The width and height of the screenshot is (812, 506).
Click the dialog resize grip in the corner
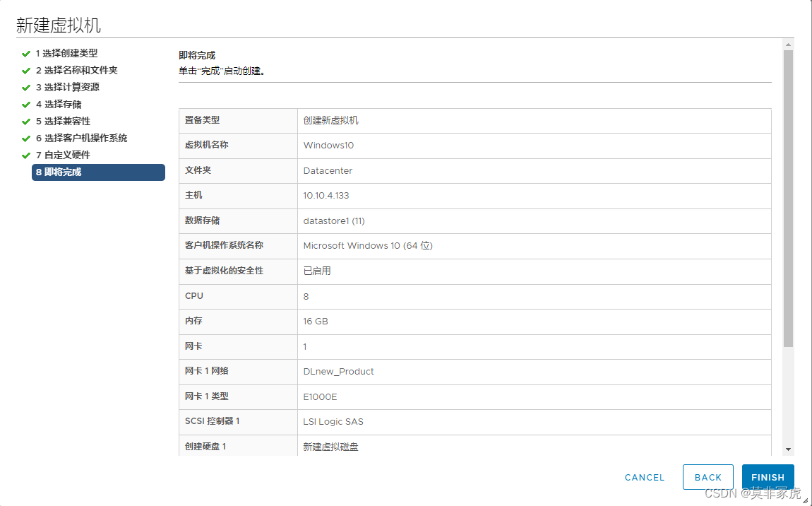[805, 500]
